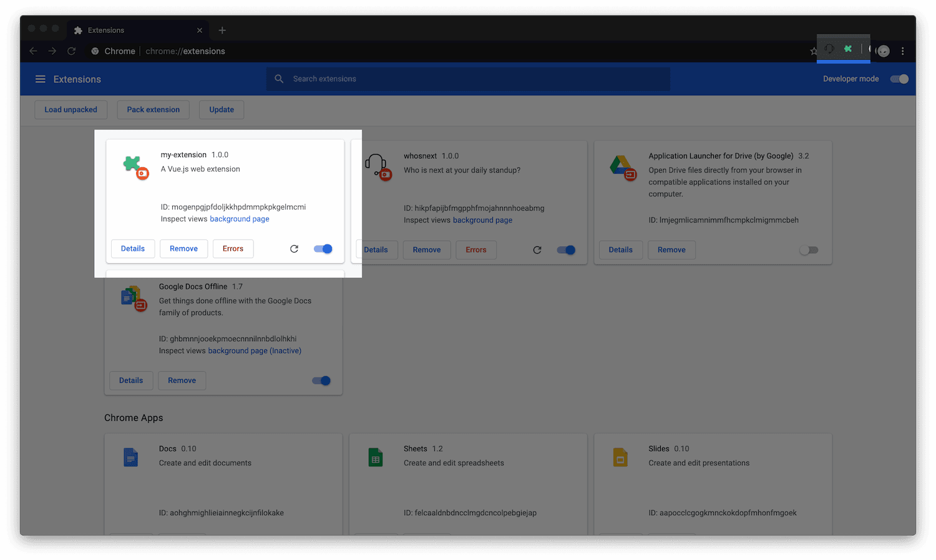Remove Application Launcher for Drive
The height and width of the screenshot is (560, 936).
(x=671, y=250)
